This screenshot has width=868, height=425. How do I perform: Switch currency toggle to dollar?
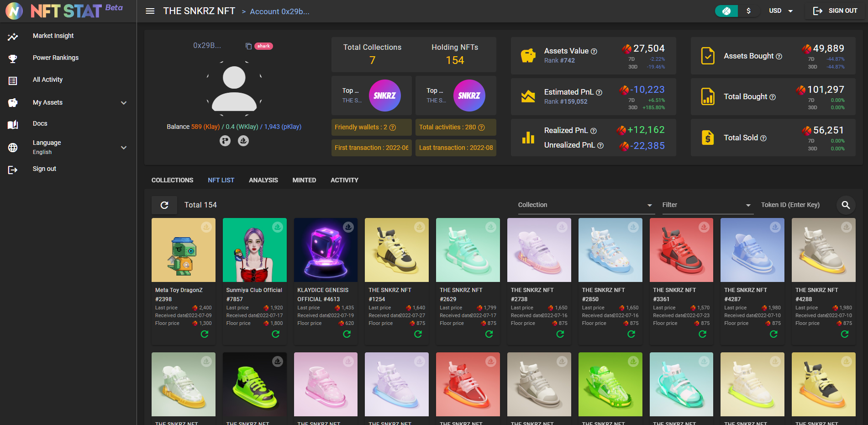click(748, 11)
